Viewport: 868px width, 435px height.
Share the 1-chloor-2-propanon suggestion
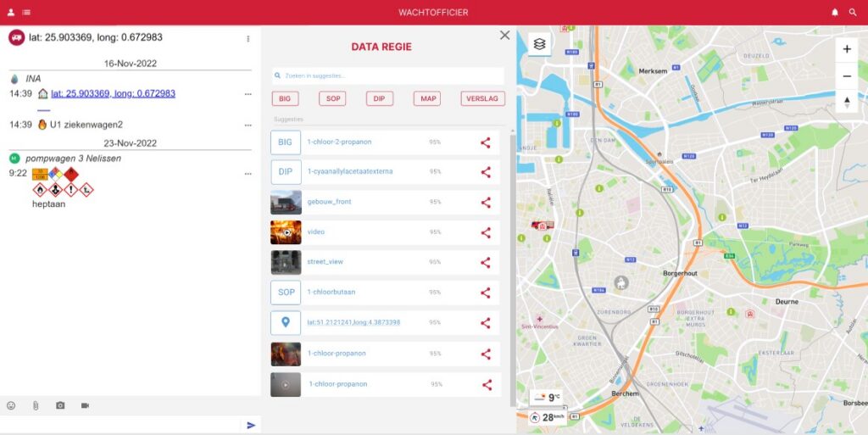(486, 142)
